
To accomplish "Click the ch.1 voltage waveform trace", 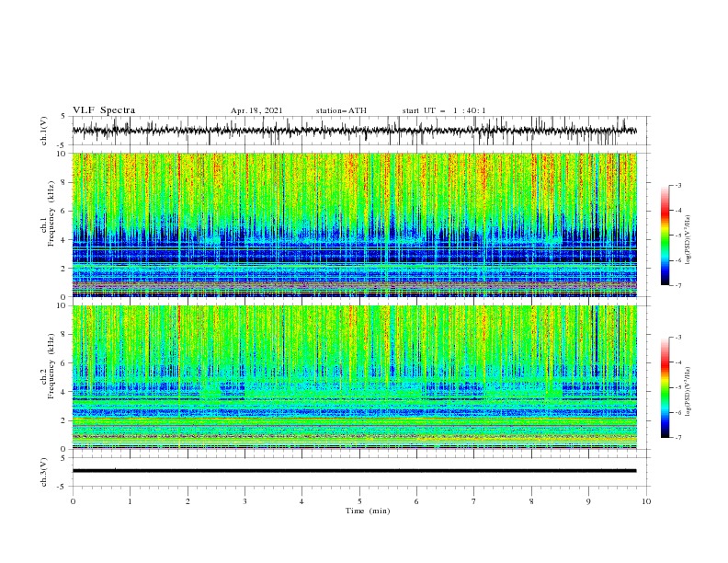I will 354,131.
